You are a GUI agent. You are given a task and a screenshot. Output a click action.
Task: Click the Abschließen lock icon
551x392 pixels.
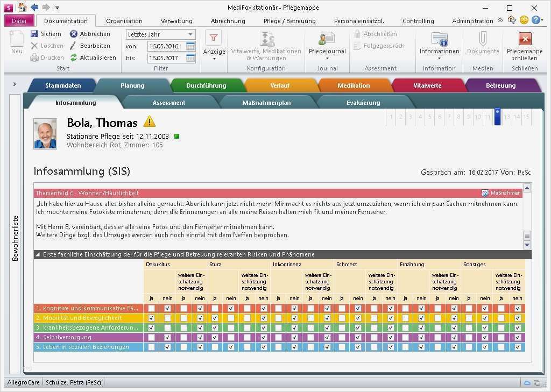357,34
